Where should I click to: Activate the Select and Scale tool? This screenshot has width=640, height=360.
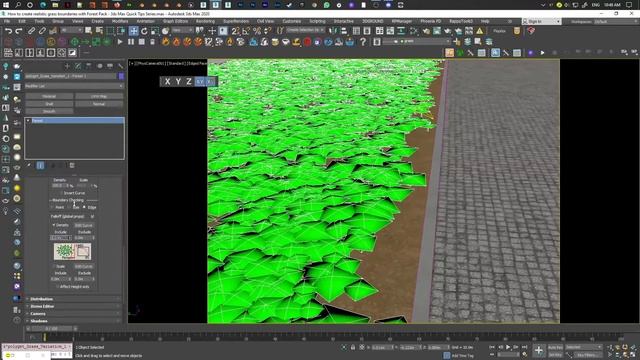155,31
